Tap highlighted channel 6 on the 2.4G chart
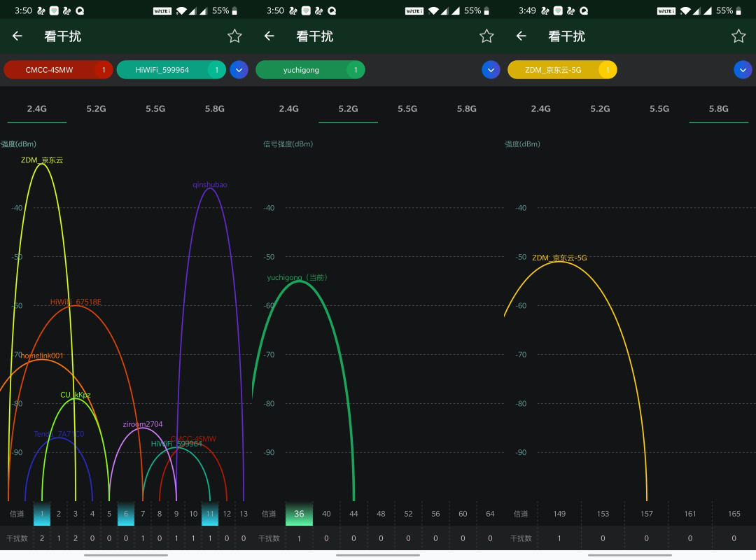 [126, 514]
